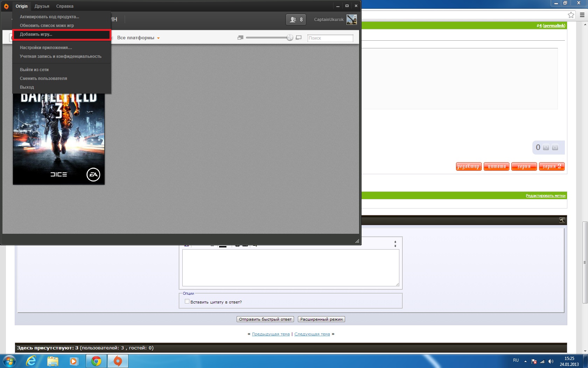
Task: Click the tile size slider handle
Action: pyautogui.click(x=290, y=38)
